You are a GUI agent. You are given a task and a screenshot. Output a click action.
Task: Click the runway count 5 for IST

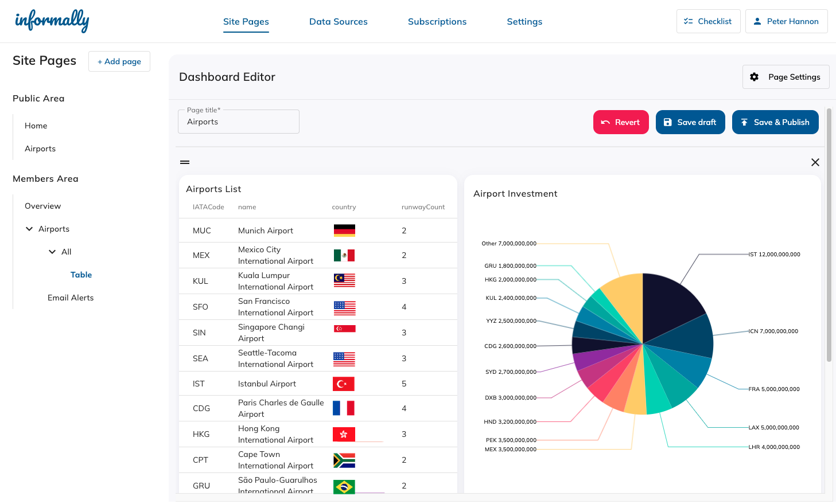click(404, 384)
